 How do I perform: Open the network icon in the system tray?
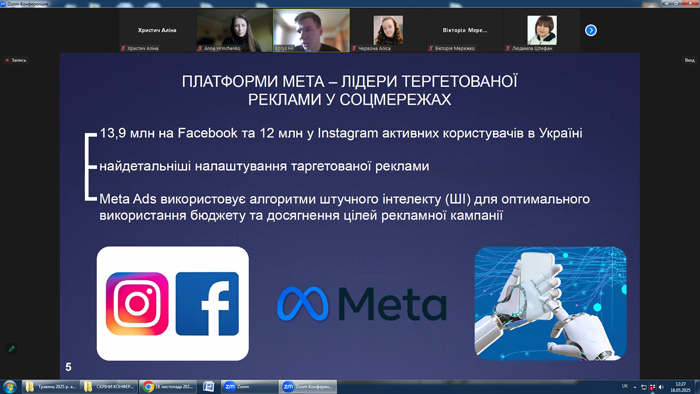click(644, 387)
